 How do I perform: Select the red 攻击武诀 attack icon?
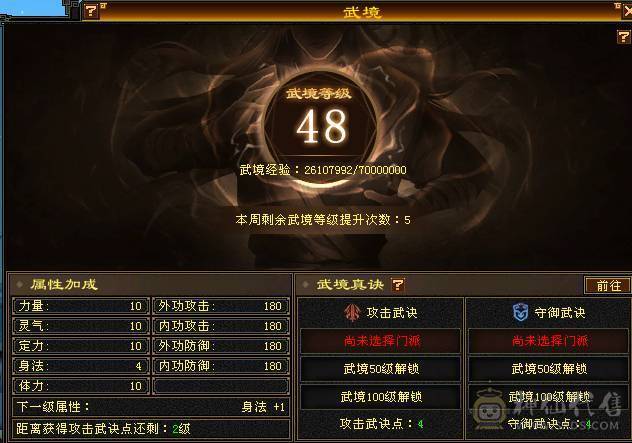click(x=352, y=312)
